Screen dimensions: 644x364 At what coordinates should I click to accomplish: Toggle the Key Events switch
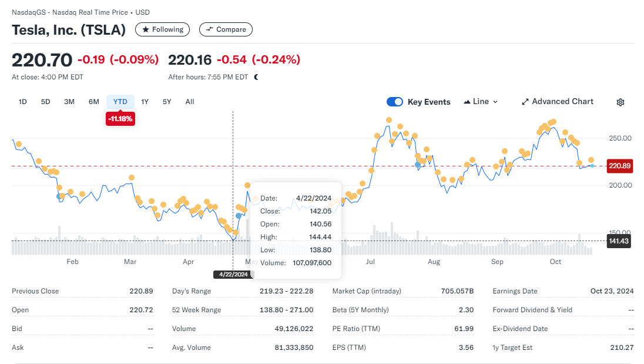coord(395,102)
